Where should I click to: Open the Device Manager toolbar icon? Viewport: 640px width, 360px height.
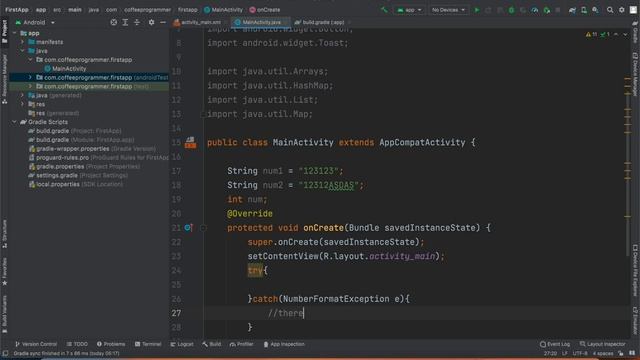click(x=584, y=10)
